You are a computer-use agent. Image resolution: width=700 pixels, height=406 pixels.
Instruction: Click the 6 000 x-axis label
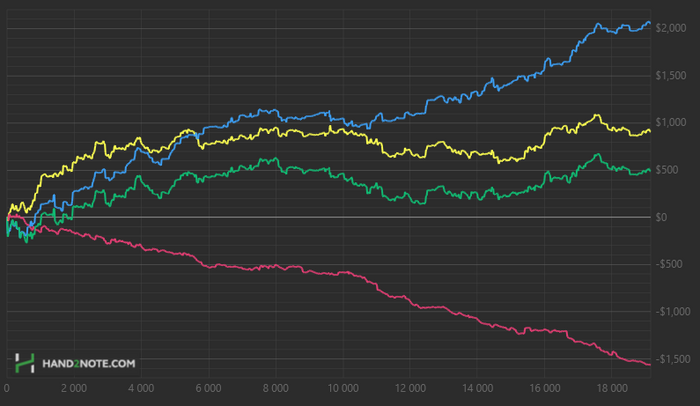click(x=208, y=388)
